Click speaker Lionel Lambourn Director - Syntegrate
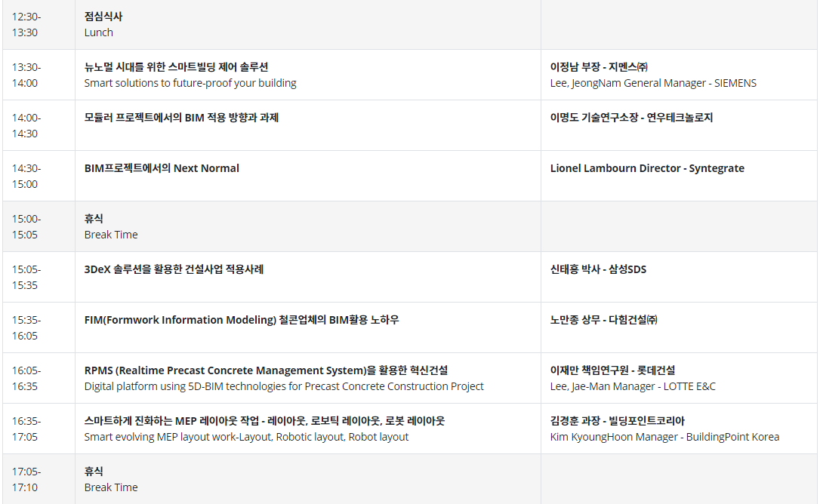 click(x=647, y=168)
